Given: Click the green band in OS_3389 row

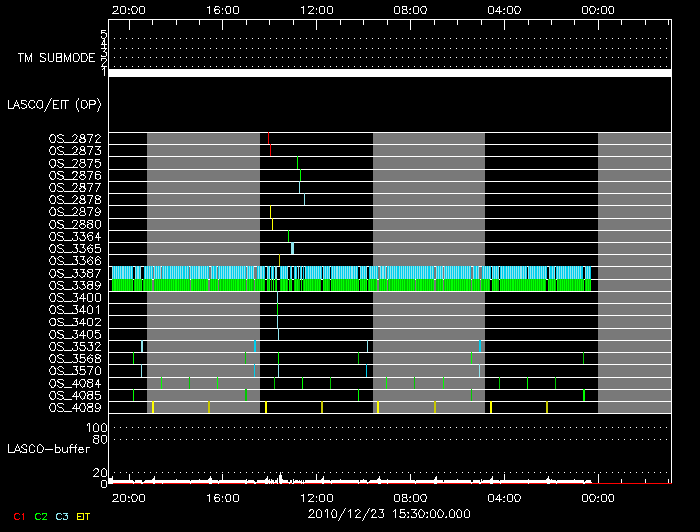Looking at the screenshot, I should tap(350, 285).
